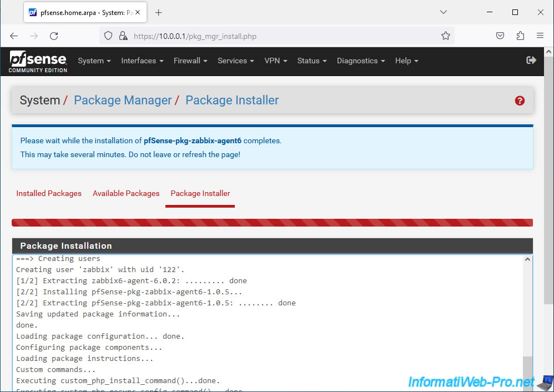The image size is (554, 392).
Task: Click the browser forward arrow
Action: point(34,36)
